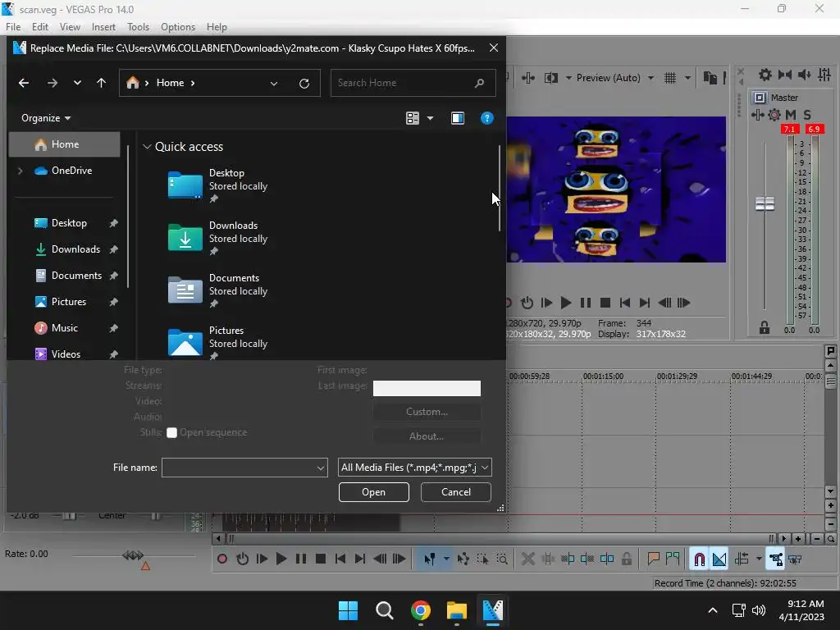Click Copy Snapshot to Clipboard icon
840x630 pixels.
(x=710, y=78)
